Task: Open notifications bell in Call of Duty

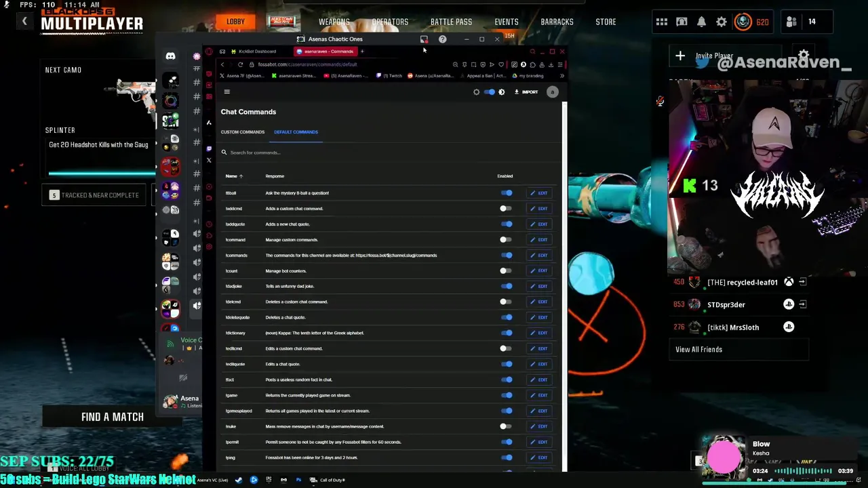Action: pos(701,22)
